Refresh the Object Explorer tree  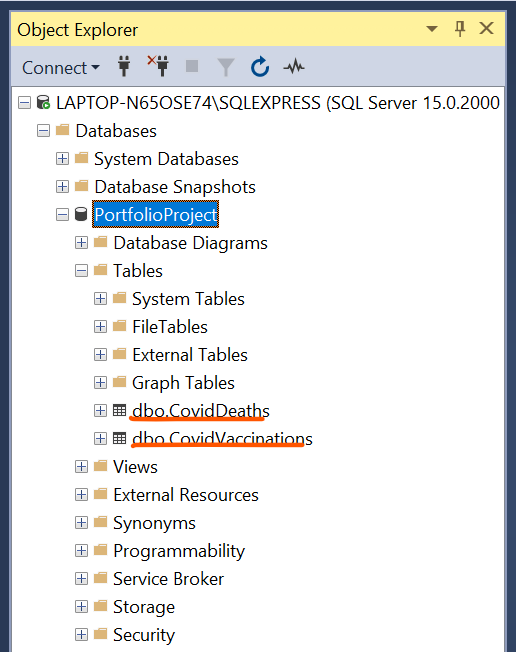click(x=260, y=67)
